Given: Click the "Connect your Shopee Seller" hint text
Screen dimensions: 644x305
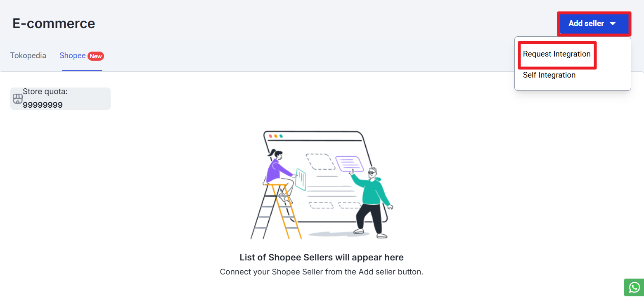Looking at the screenshot, I should pos(322,272).
